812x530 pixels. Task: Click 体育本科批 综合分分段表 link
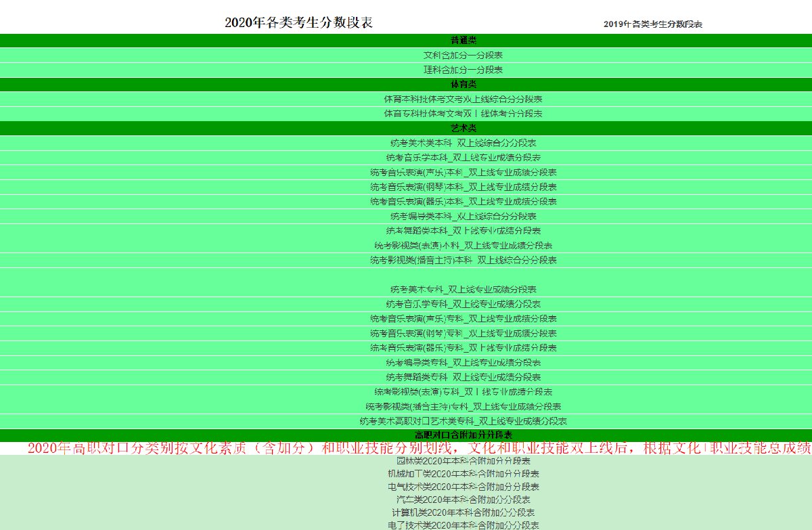[463, 100]
